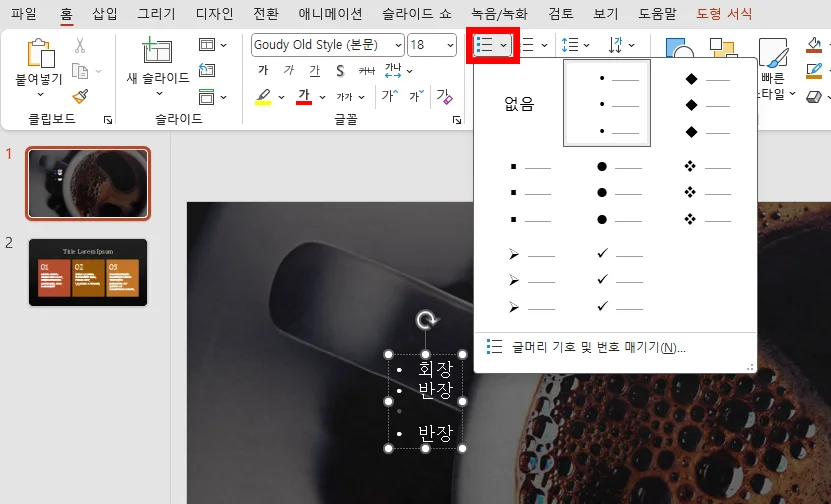The width and height of the screenshot is (831, 504).
Task: Open the bullets dropdown arrow
Action: (503, 46)
